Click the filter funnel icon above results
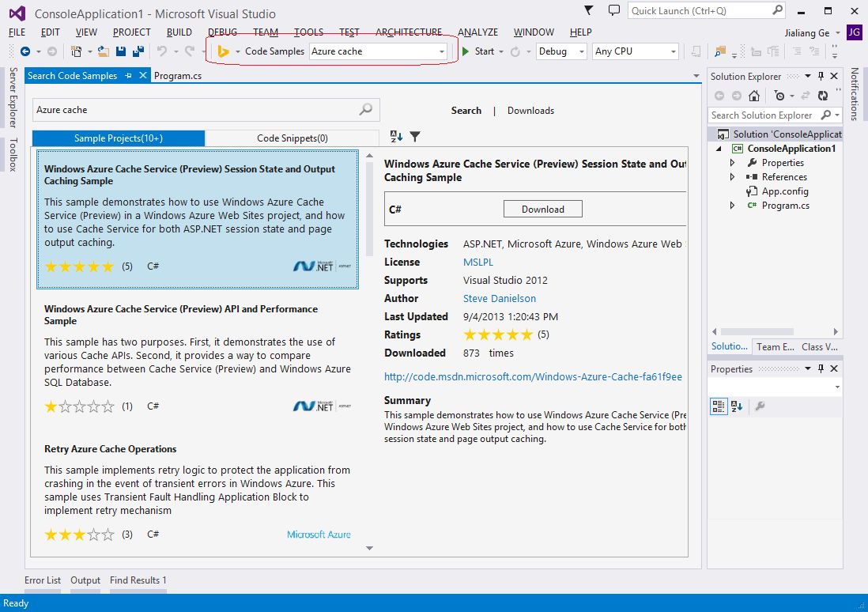Viewport: 868px width, 612px height. 415,137
